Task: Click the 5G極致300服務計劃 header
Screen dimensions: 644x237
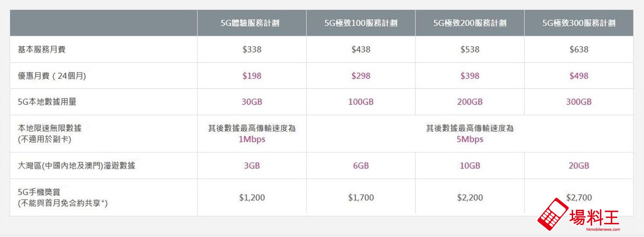Action: (579, 23)
